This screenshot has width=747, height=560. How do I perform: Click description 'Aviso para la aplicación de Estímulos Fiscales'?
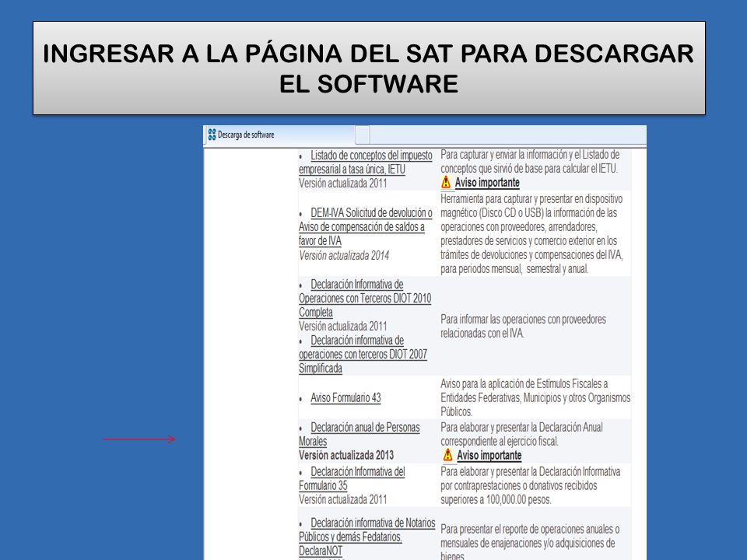click(x=535, y=397)
